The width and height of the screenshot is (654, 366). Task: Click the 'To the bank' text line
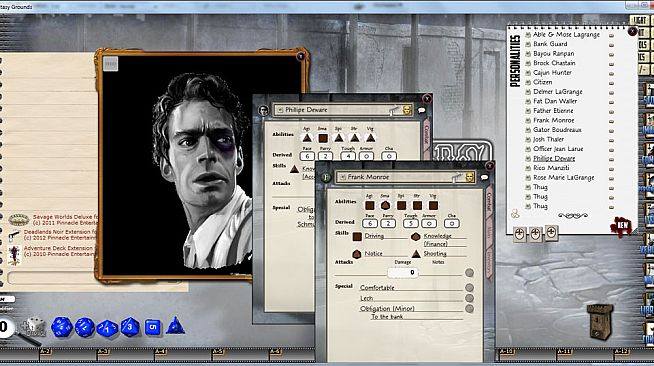click(x=387, y=317)
